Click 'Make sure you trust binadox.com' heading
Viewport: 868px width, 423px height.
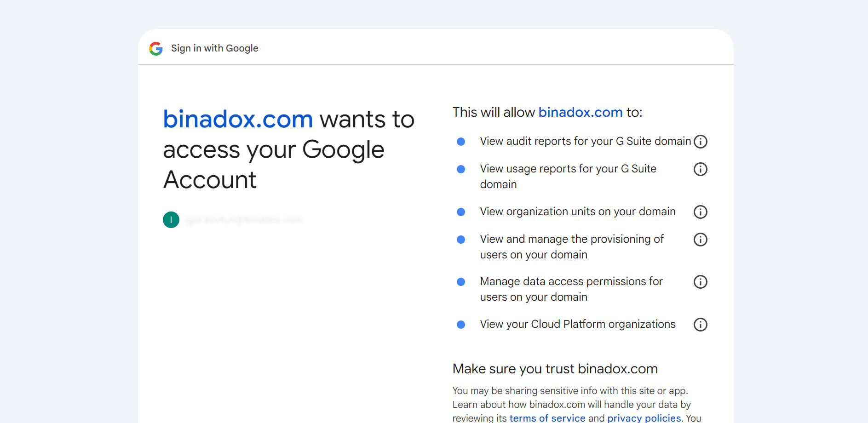click(555, 369)
